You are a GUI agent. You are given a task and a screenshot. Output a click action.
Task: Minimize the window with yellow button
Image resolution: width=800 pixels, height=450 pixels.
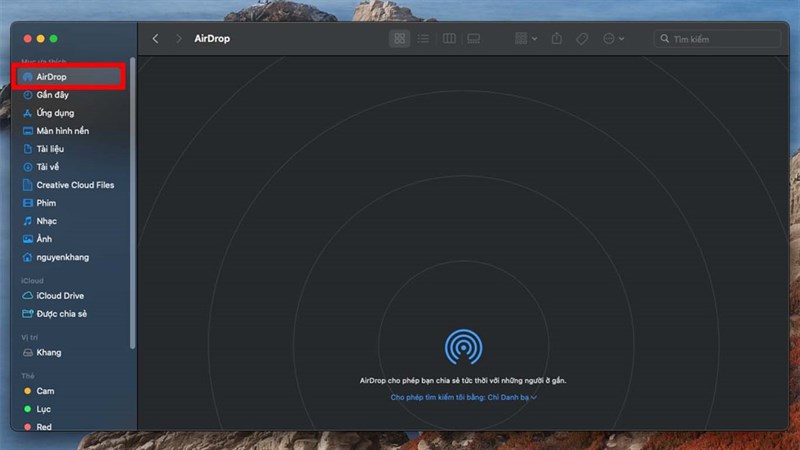pyautogui.click(x=40, y=39)
